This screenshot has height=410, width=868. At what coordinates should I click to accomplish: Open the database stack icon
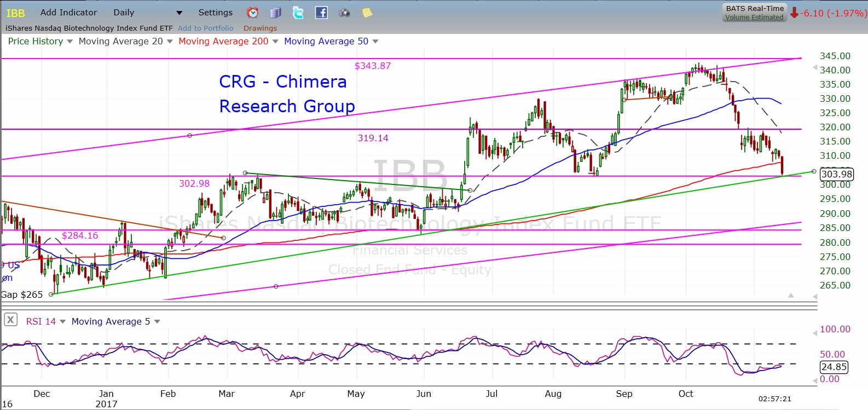[x=276, y=12]
